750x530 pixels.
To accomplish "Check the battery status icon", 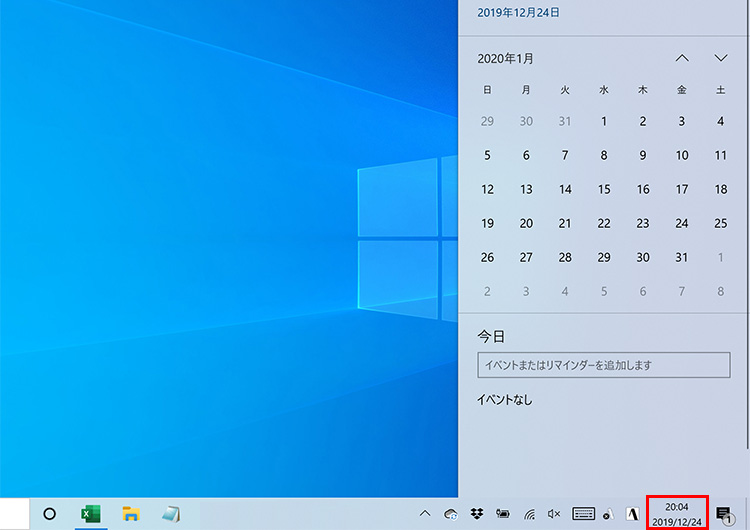I will pos(502,514).
